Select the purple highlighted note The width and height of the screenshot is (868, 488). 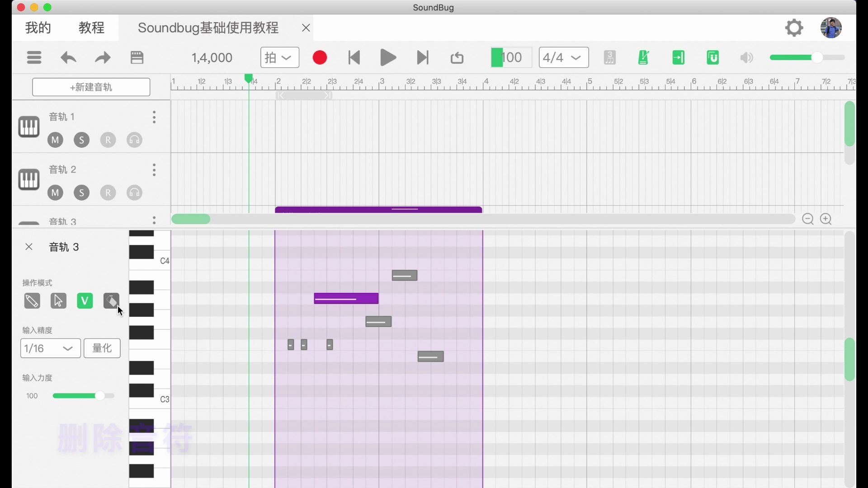coord(346,299)
